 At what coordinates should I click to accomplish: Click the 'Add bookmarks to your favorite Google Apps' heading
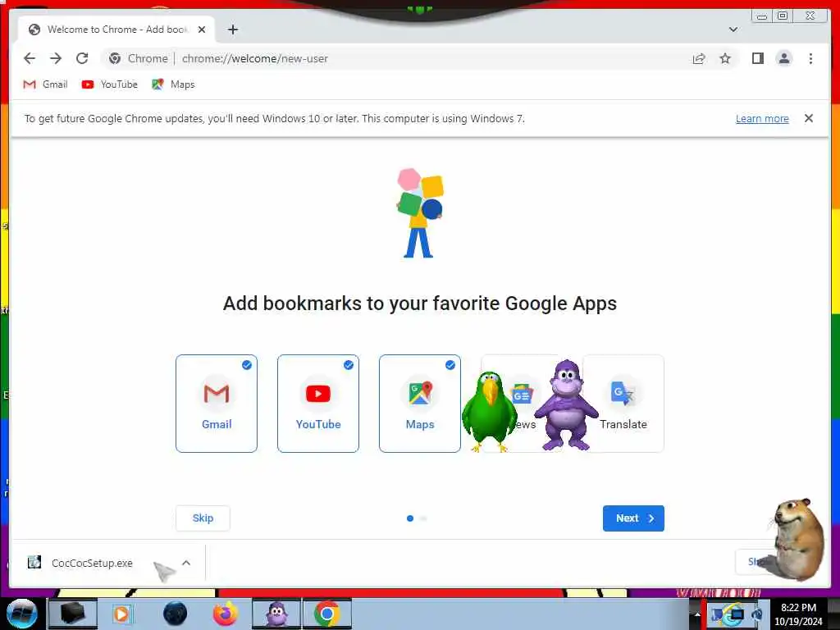tap(420, 304)
